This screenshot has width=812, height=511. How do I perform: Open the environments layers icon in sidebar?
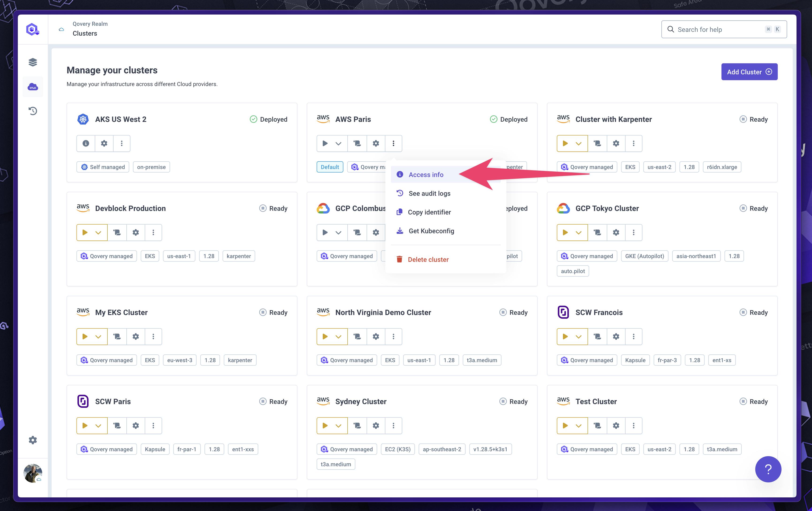pyautogui.click(x=33, y=62)
